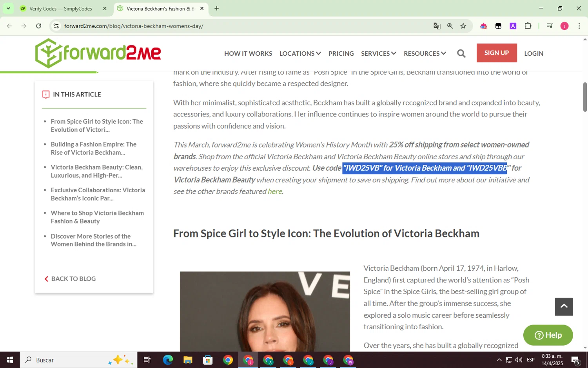Open the PRICING page

(x=341, y=53)
